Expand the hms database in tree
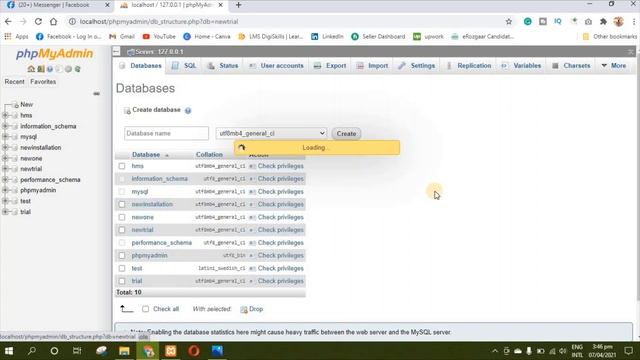This screenshot has width=640, height=360. [5, 116]
